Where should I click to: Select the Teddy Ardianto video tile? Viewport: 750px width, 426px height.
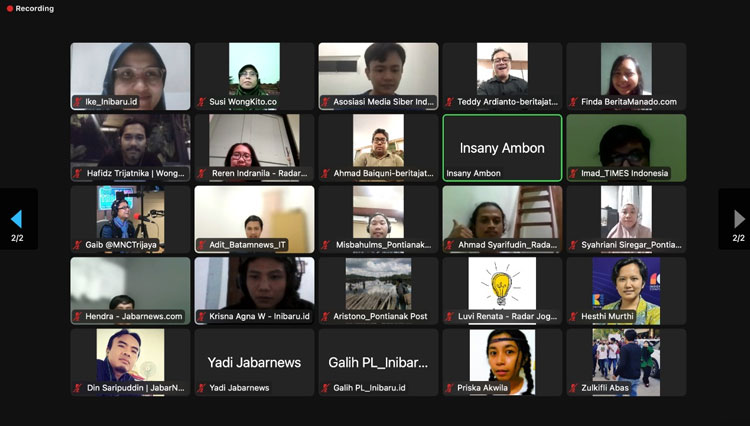tap(502, 76)
